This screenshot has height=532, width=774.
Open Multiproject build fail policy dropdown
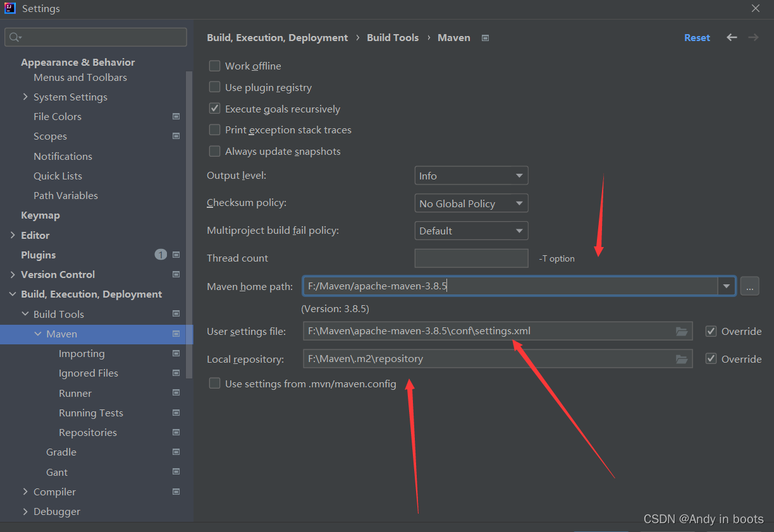click(x=471, y=231)
